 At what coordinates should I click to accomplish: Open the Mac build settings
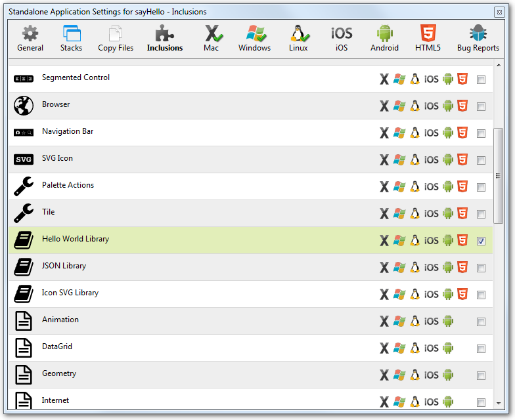[x=211, y=38]
